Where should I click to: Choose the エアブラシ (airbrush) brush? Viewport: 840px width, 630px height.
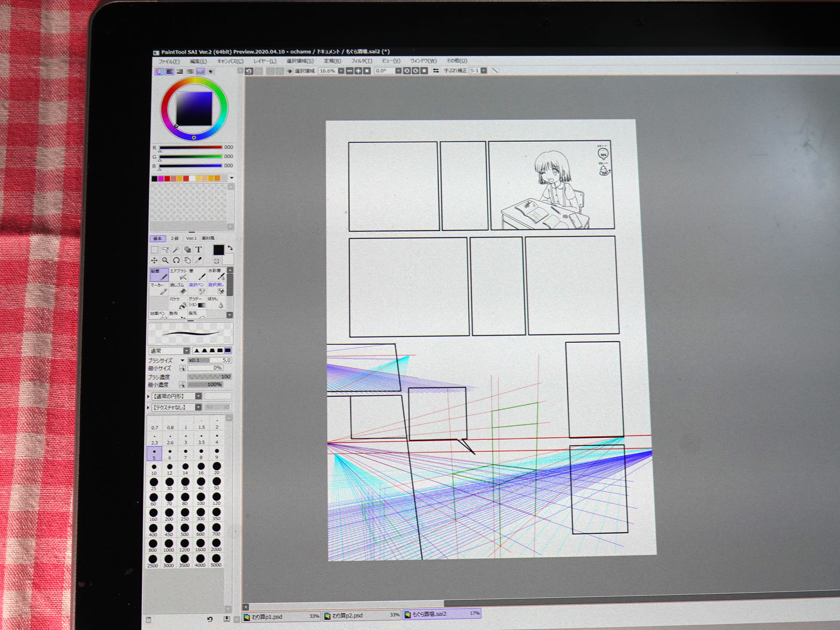click(178, 275)
